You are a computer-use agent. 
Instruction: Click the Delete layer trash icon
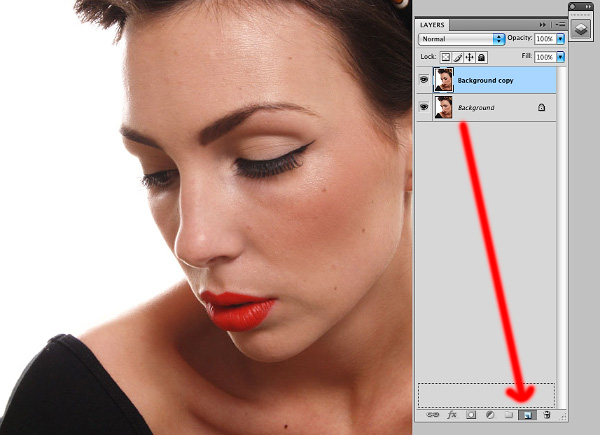(x=547, y=415)
